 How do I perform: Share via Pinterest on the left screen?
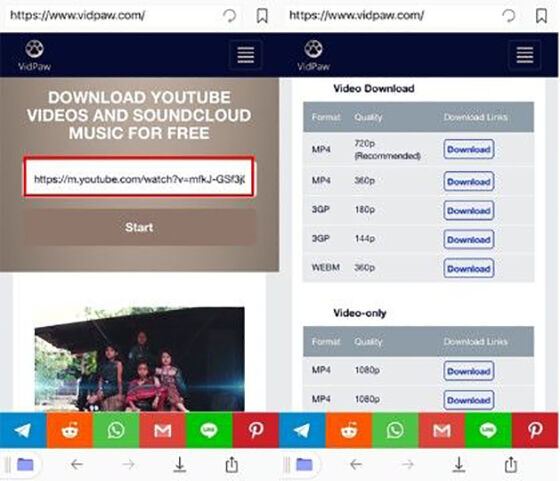point(256,430)
